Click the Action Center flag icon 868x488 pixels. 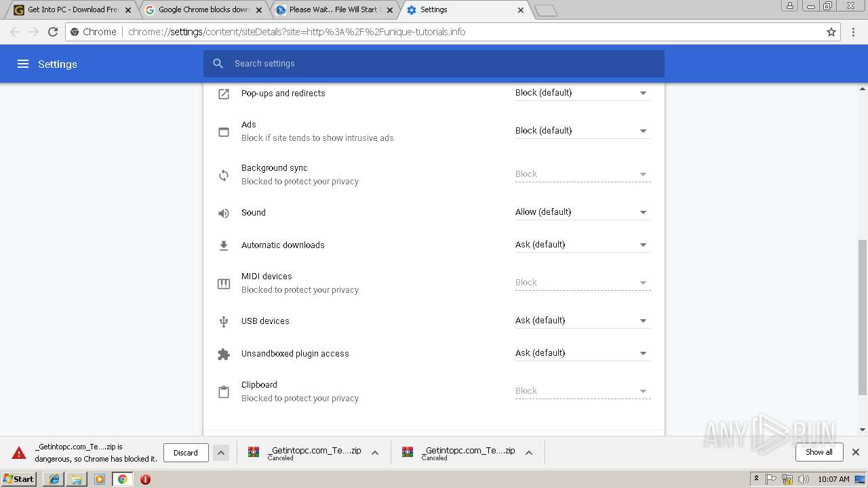pos(771,479)
